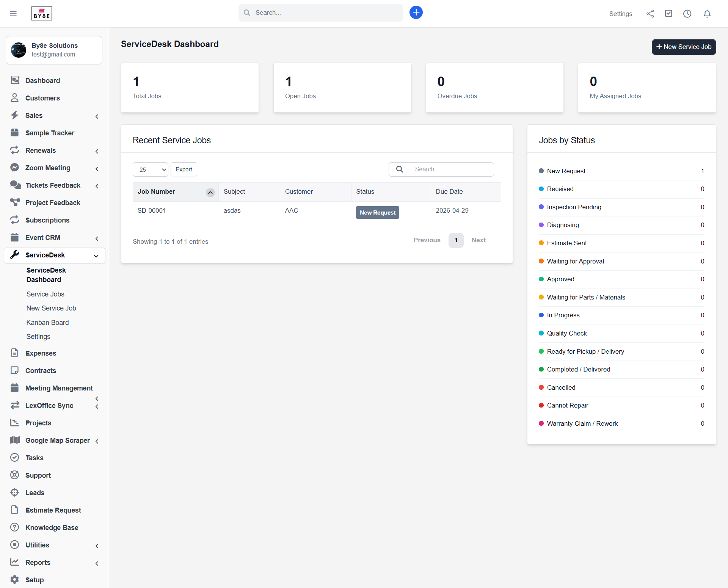The image size is (728, 588).
Task: Open notifications via the bell icon
Action: tap(707, 14)
